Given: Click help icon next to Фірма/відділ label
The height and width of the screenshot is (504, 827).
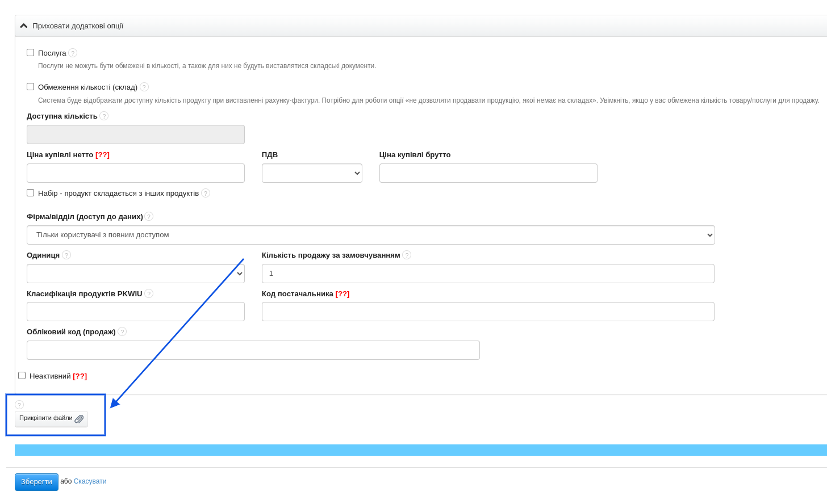Looking at the screenshot, I should (149, 216).
